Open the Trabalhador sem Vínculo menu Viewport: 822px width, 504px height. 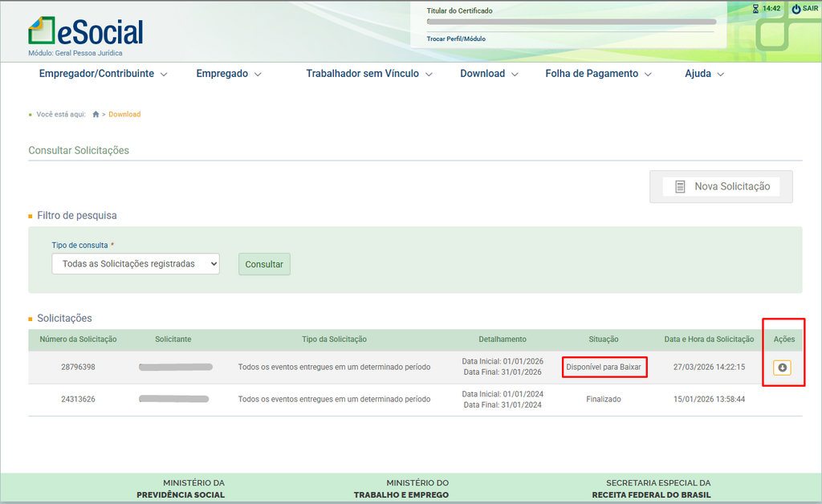369,74
